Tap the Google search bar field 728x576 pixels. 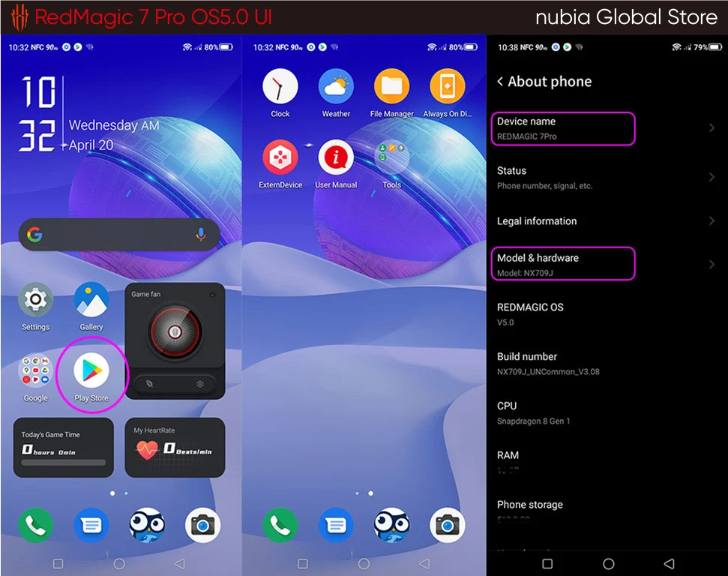click(x=119, y=235)
